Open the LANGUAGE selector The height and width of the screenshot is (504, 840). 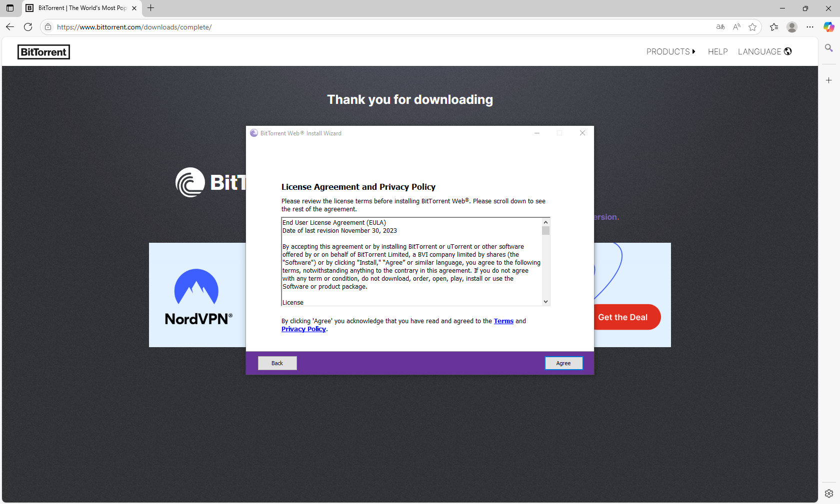coord(764,51)
